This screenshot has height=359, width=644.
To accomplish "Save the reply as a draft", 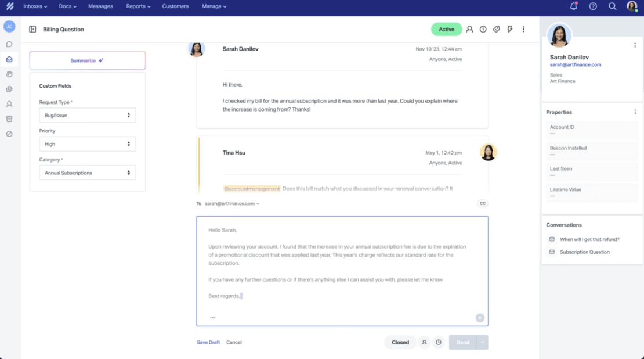I will coord(208,342).
